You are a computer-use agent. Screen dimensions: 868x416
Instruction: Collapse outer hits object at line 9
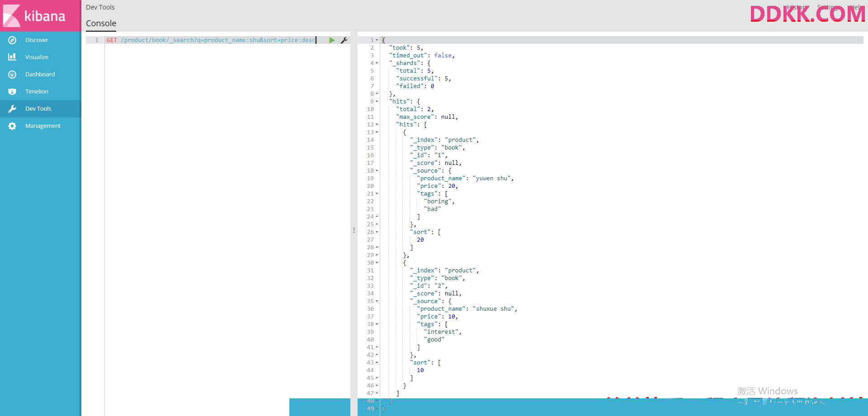pos(377,102)
